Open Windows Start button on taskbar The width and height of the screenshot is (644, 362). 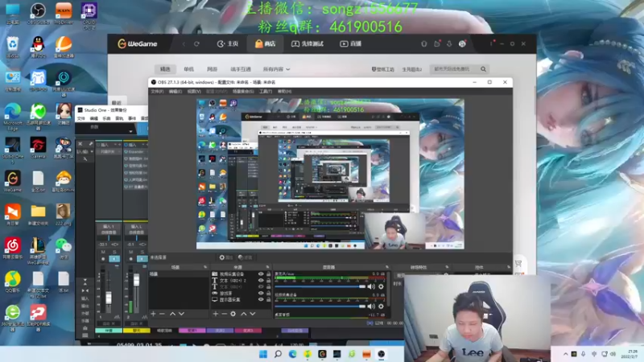tap(263, 354)
